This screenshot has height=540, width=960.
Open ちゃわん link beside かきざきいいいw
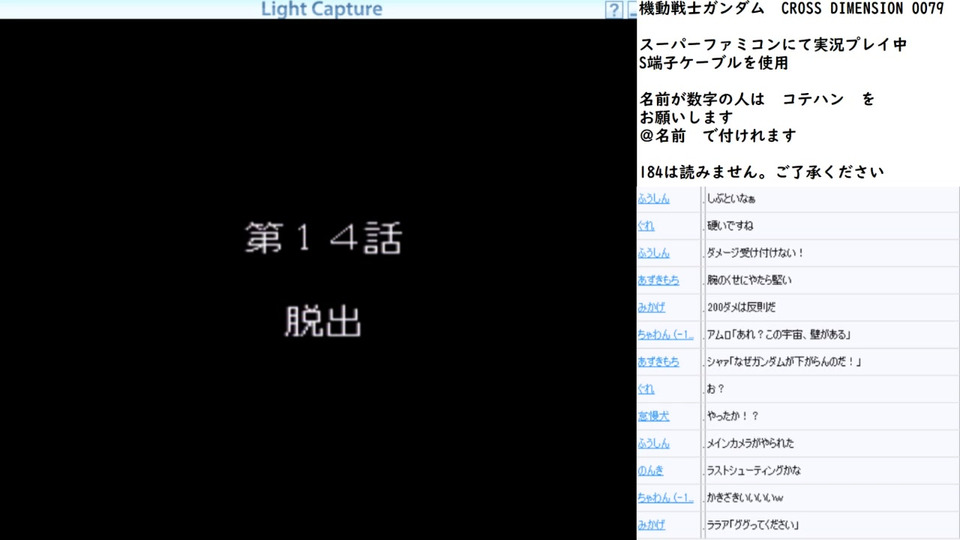666,498
